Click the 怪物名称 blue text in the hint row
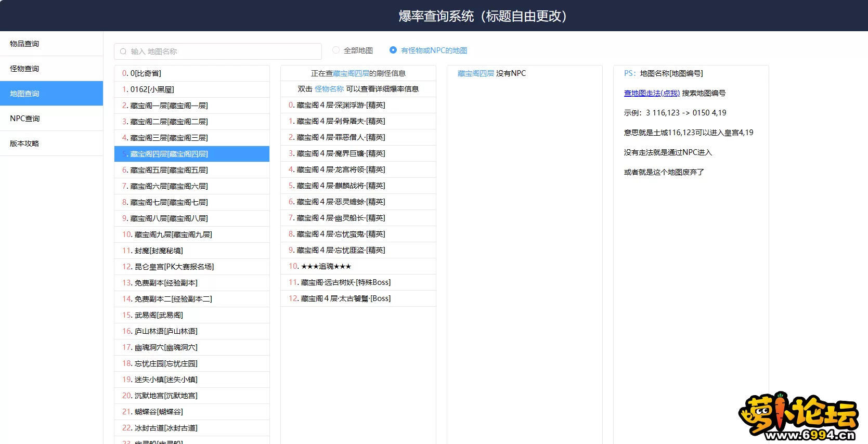This screenshot has width=868, height=444. (329, 89)
